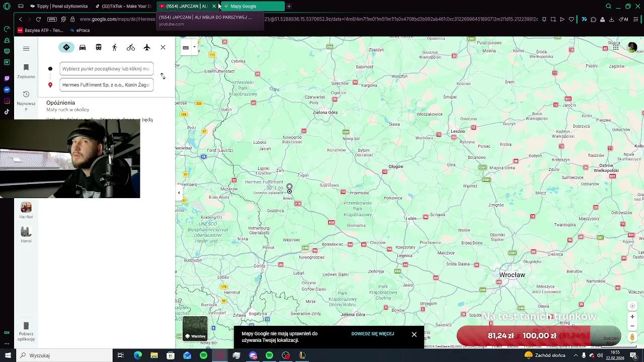Open browser extensions puzzle icon
644x362 pixels.
coord(593,19)
